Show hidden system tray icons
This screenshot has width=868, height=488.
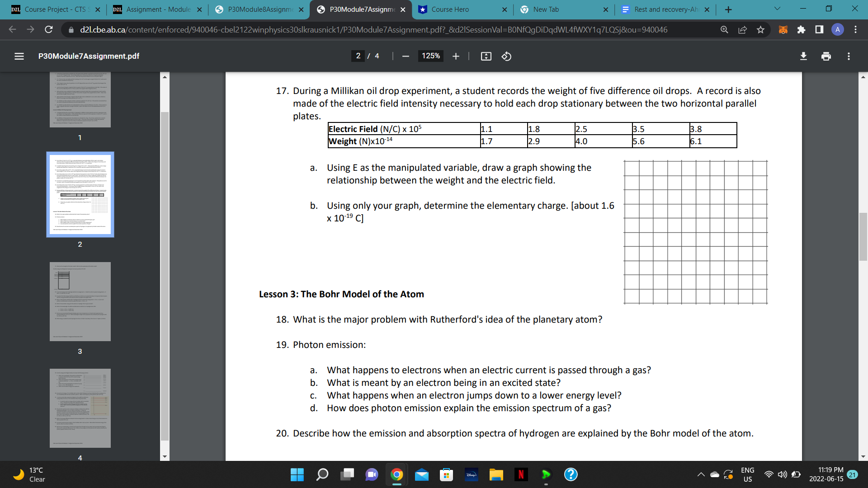coord(701,474)
